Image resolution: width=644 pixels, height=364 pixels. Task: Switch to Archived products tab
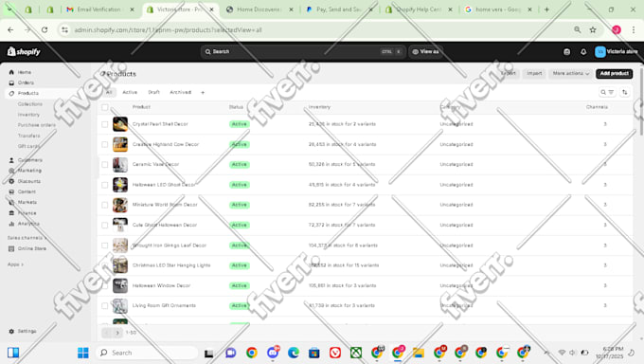point(180,93)
